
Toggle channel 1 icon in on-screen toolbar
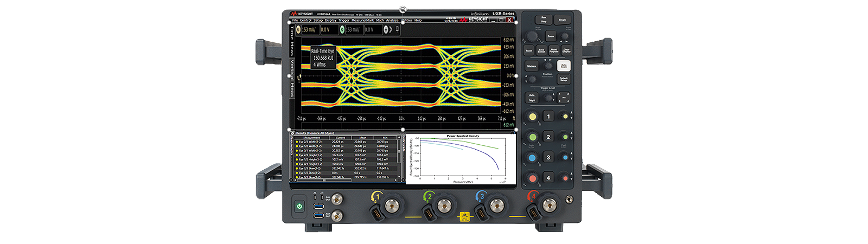point(298,29)
